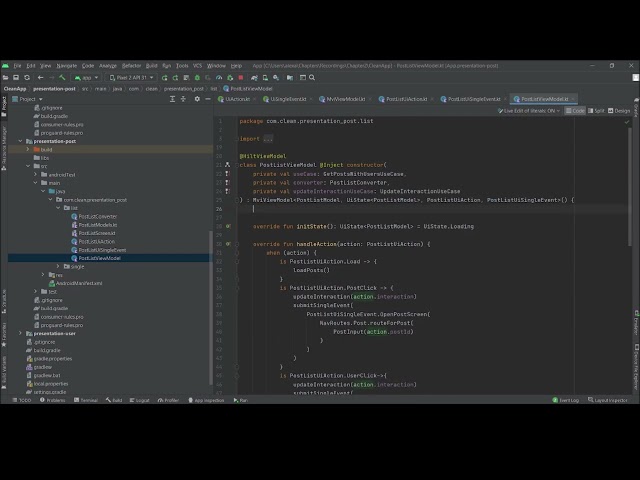Click expand-all icon in Project panel header
The height and width of the screenshot is (480, 640).
172,99
